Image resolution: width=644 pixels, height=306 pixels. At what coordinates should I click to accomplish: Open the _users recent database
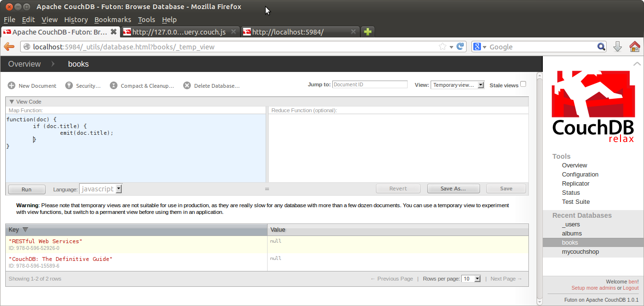pyautogui.click(x=571, y=224)
